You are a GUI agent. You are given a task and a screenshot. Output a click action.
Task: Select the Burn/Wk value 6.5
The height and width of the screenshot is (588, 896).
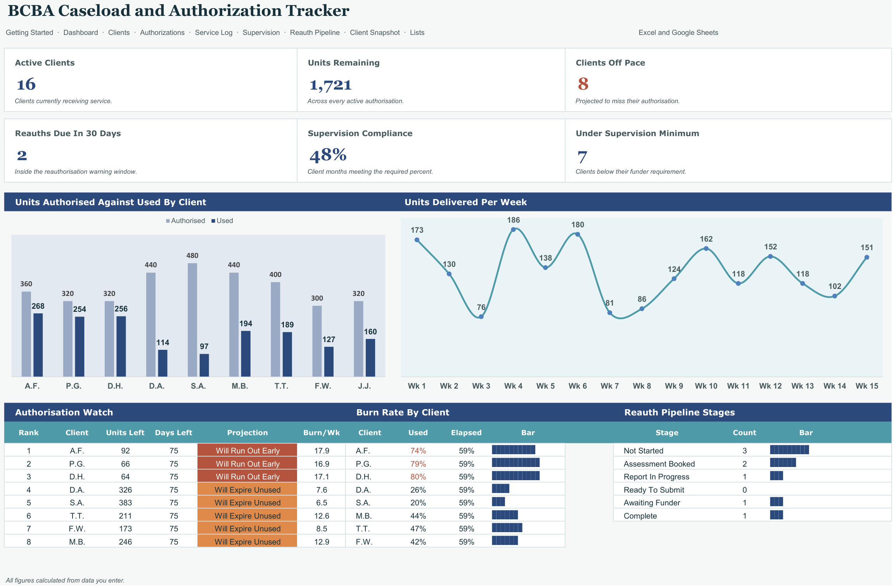[322, 503]
